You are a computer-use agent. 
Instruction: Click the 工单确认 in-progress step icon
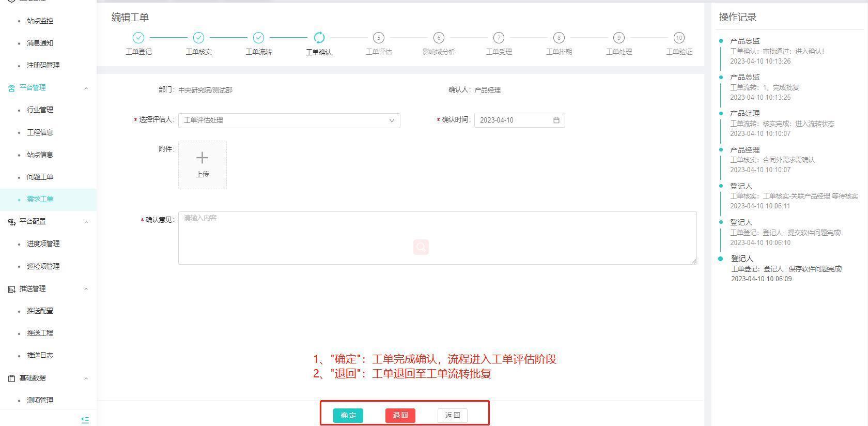[319, 38]
